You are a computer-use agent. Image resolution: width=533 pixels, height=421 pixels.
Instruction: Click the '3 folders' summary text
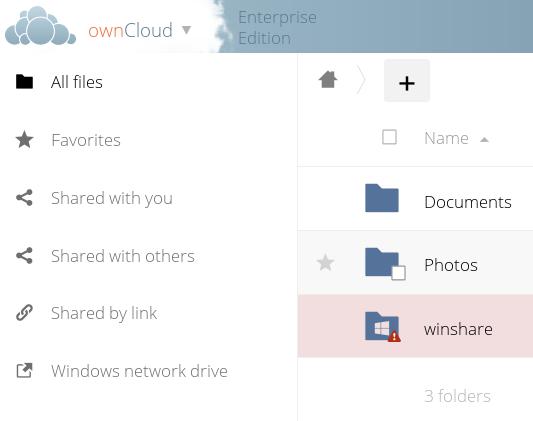pos(457,396)
